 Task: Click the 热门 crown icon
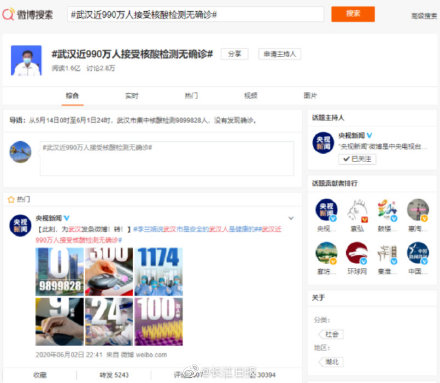tap(11, 200)
